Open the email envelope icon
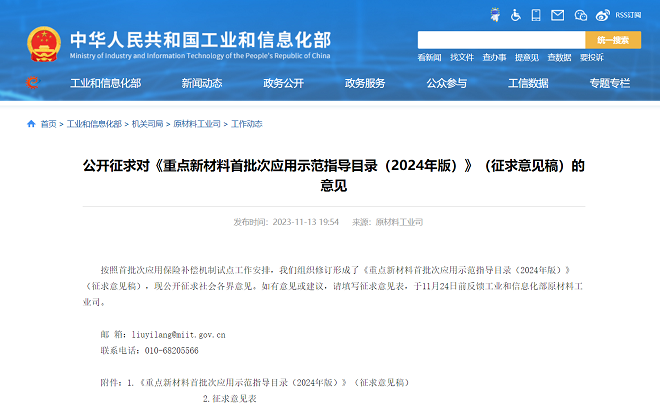The height and width of the screenshot is (416, 660). [559, 15]
